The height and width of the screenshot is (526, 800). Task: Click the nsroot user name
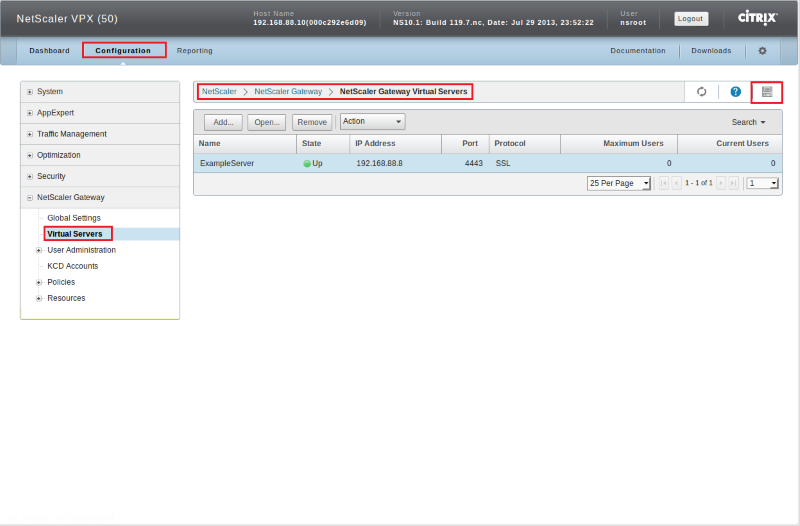633,22
